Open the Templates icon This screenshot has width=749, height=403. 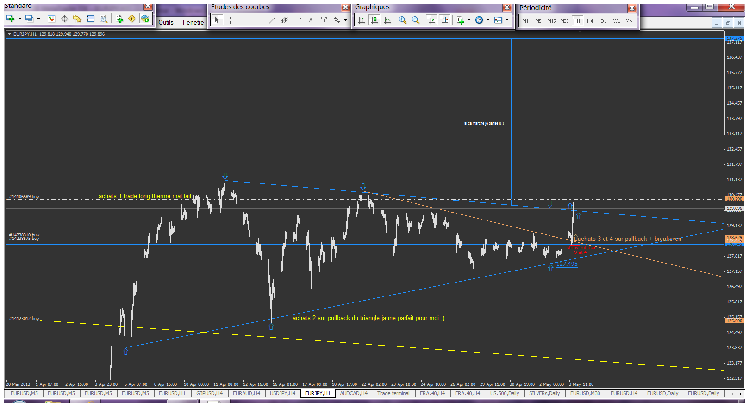coord(498,20)
